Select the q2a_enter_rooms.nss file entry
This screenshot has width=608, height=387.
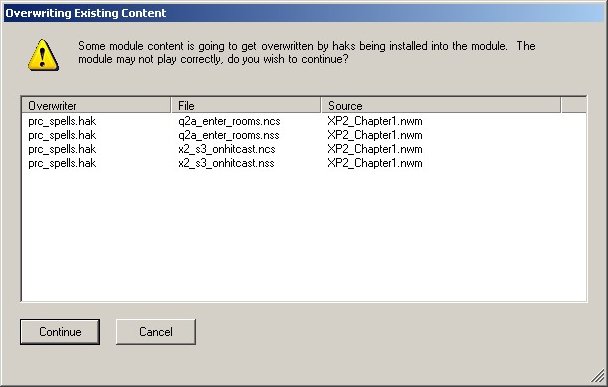(x=229, y=135)
